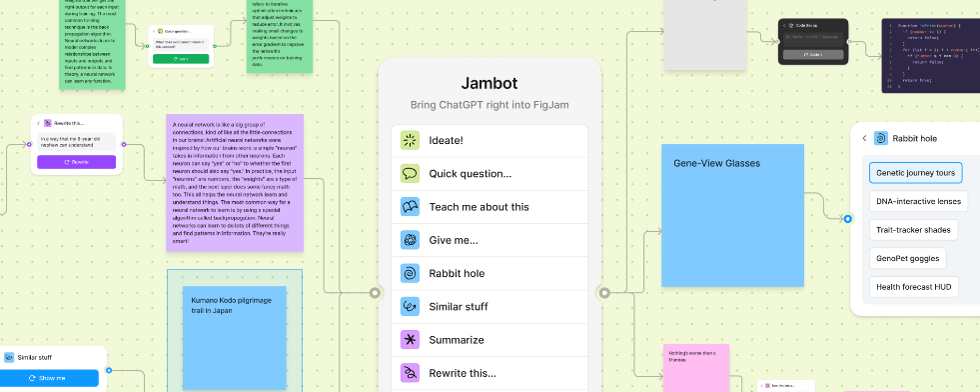Click the purple connector dot left of Rewrite card

29,144
